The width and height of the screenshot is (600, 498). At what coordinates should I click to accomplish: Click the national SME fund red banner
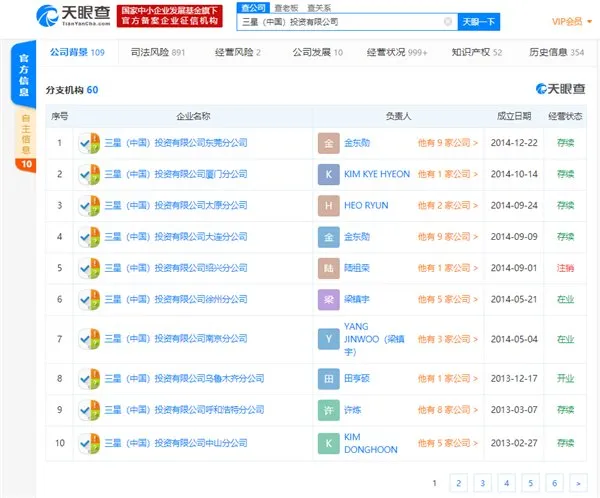tap(170, 16)
